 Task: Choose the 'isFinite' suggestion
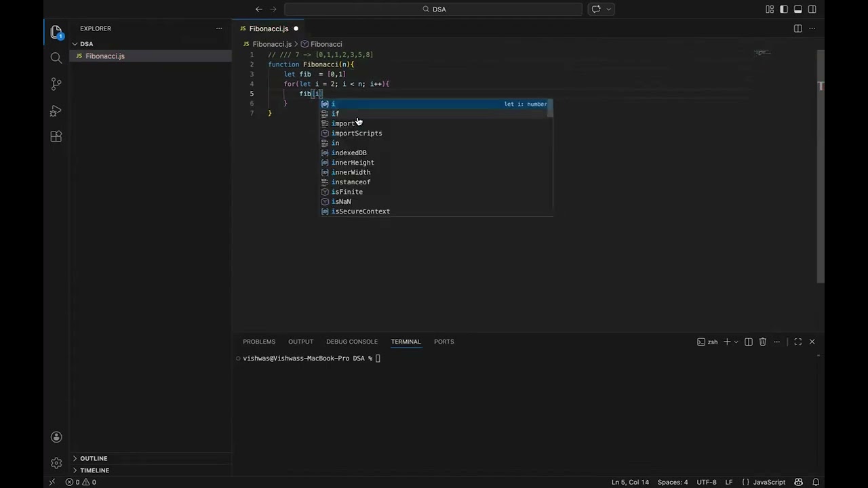[437, 192]
